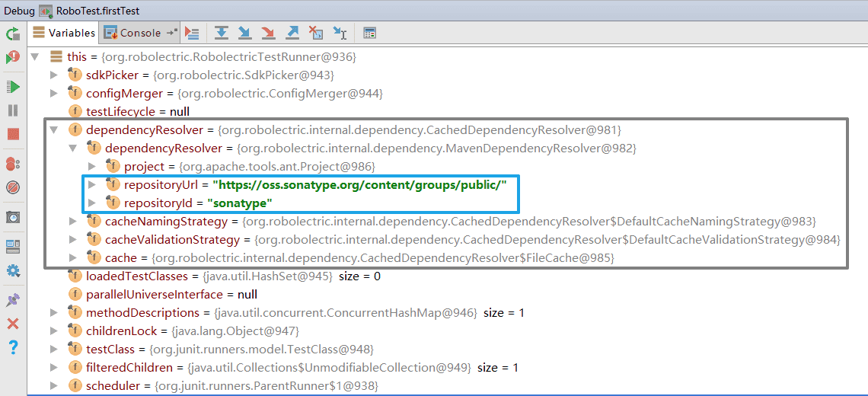868x396 pixels.
Task: Select the DefaultCacheNamingStrategy@983 value text
Action: click(x=529, y=222)
